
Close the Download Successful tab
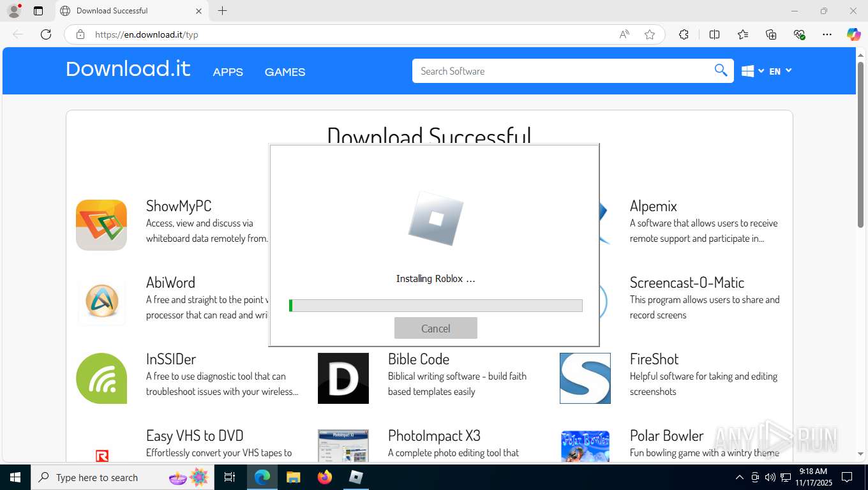point(198,11)
